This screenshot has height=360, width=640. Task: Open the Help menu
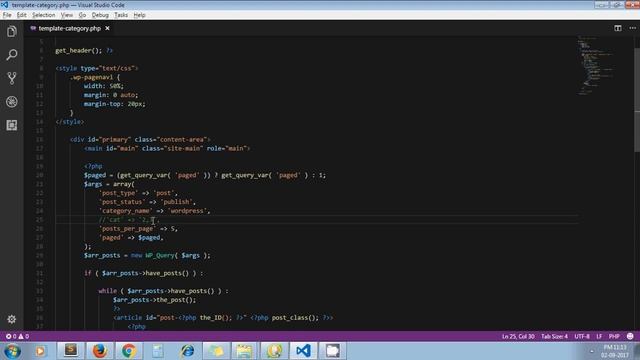coord(139,15)
